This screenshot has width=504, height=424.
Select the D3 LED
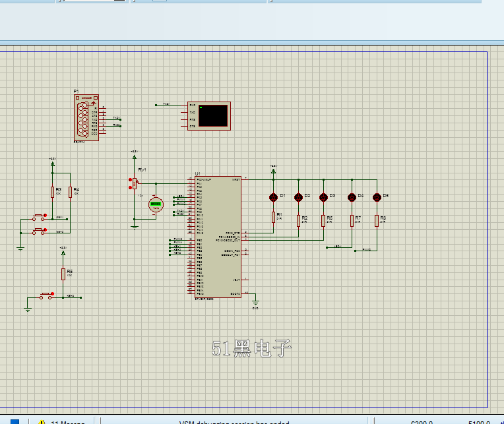(x=323, y=197)
